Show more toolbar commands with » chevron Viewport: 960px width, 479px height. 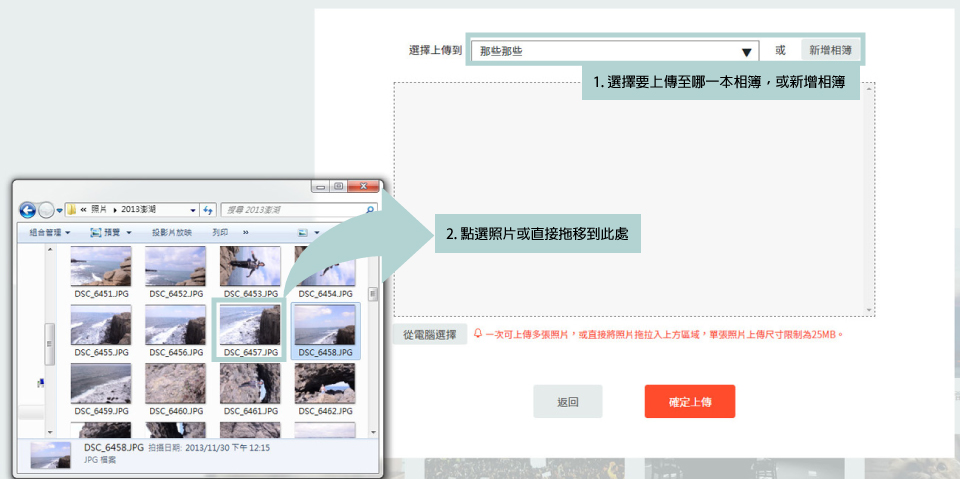coord(246,233)
